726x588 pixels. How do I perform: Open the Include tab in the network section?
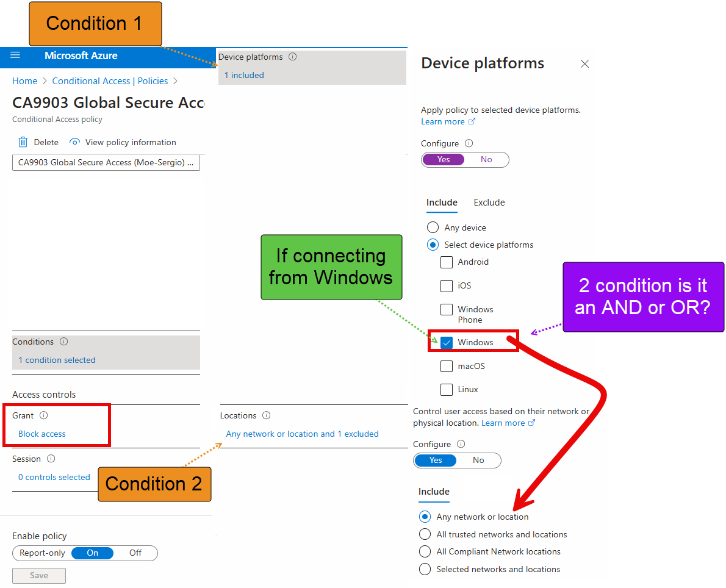point(434,492)
